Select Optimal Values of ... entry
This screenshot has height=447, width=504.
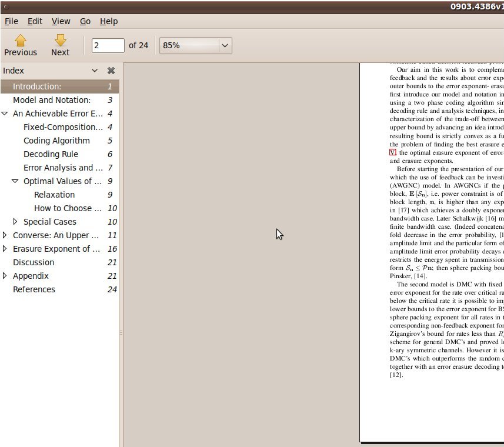pyautogui.click(x=60, y=181)
